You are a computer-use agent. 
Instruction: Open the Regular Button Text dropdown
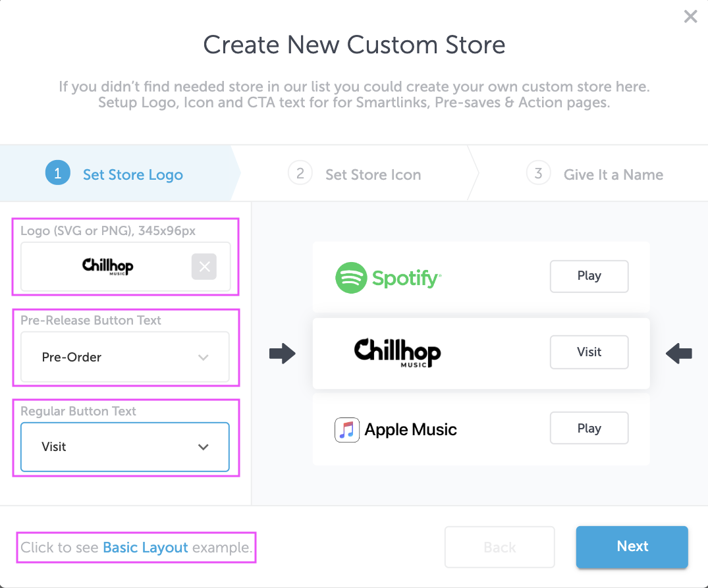point(125,446)
